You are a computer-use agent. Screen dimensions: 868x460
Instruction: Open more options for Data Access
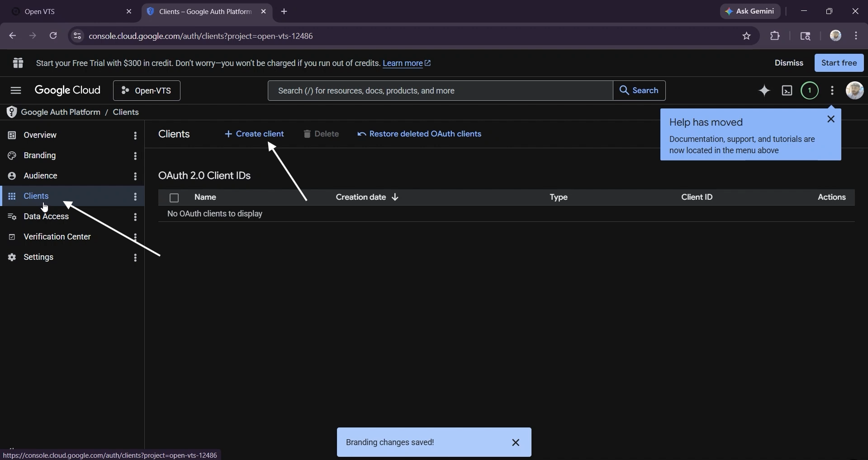[x=135, y=217]
